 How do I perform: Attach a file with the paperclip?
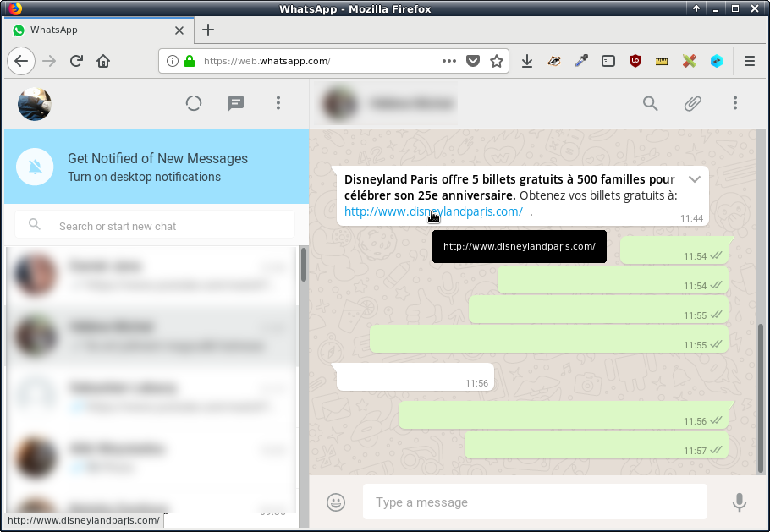[692, 103]
